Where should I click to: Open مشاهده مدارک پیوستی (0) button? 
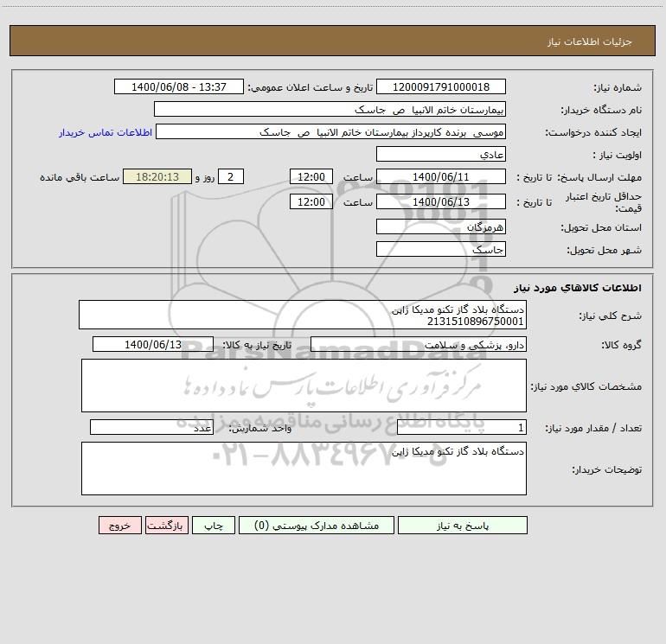(x=317, y=525)
